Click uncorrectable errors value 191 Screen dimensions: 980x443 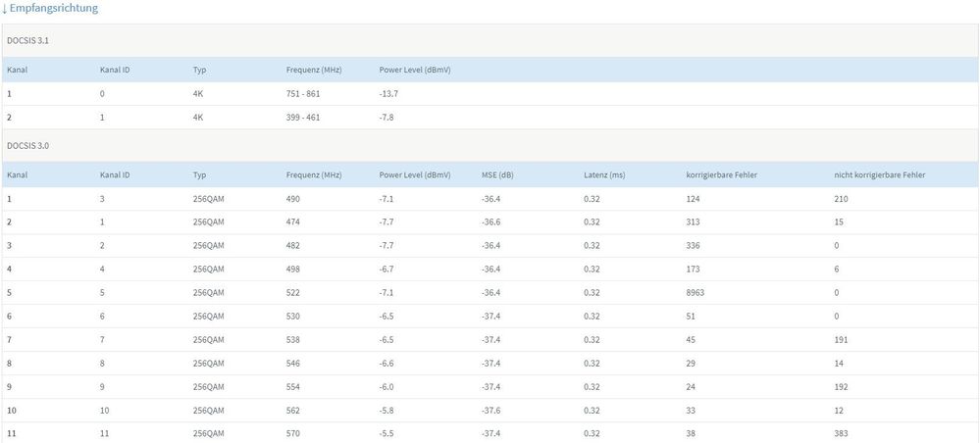point(841,340)
